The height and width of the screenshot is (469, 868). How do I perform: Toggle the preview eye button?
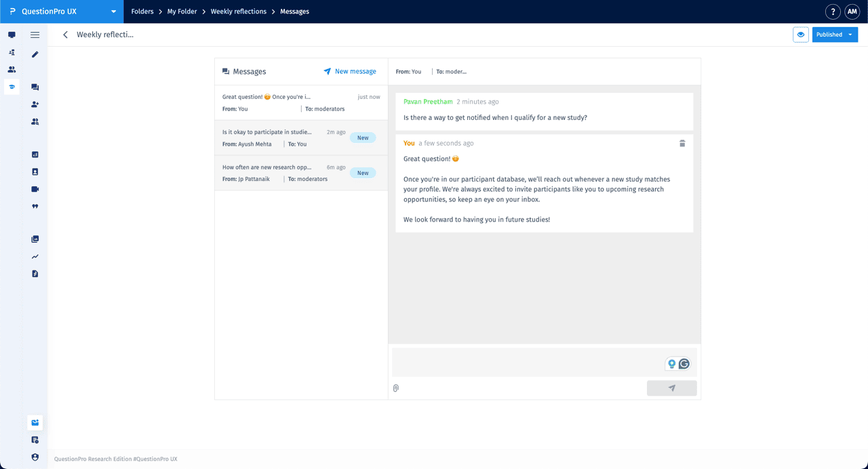click(801, 35)
